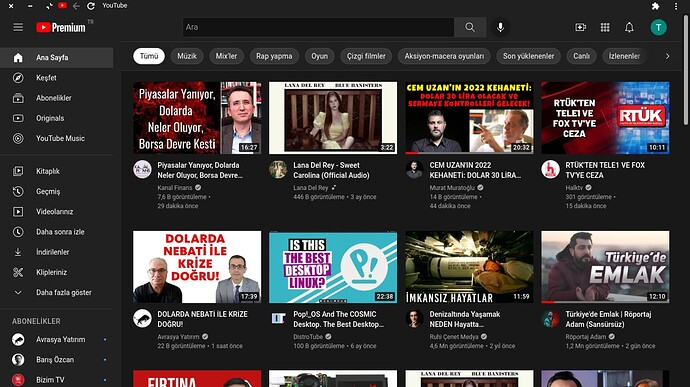Screen dimensions: 690x387
Task: Play İmkansız Hayatlar submarine thumbnail
Action: tap(469, 267)
